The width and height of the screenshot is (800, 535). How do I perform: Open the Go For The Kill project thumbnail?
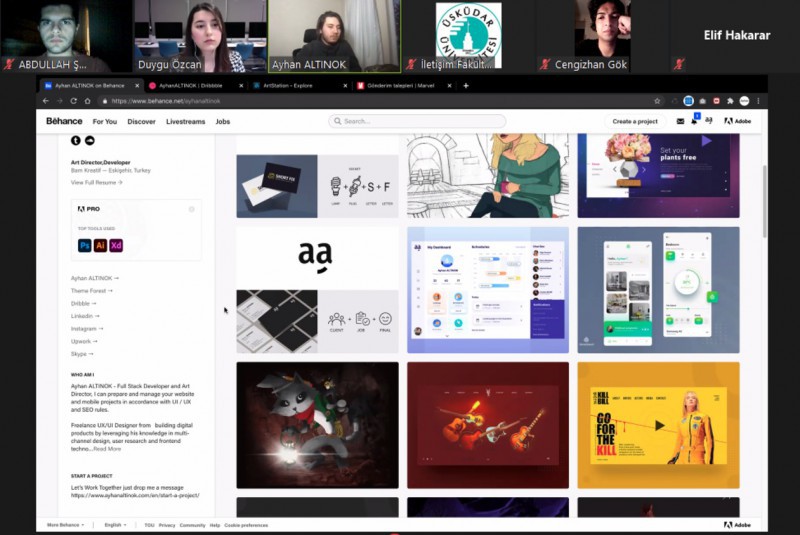click(658, 425)
